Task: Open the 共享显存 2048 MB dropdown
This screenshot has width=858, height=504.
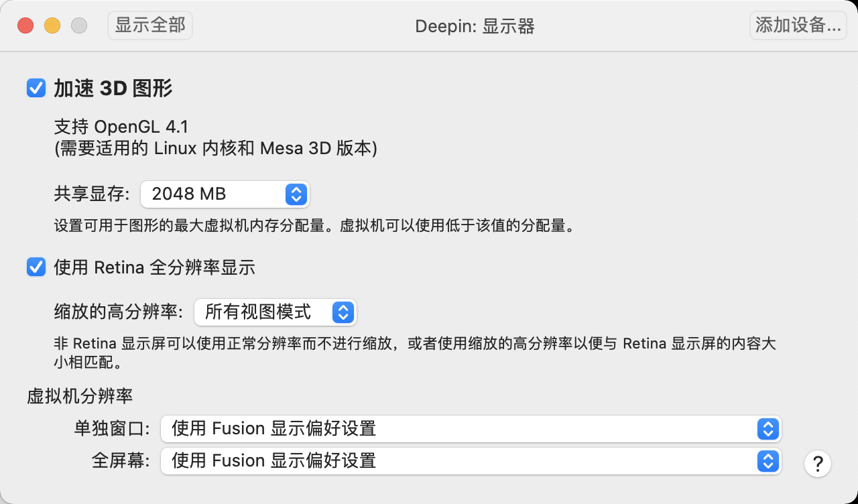Action: pyautogui.click(x=225, y=194)
